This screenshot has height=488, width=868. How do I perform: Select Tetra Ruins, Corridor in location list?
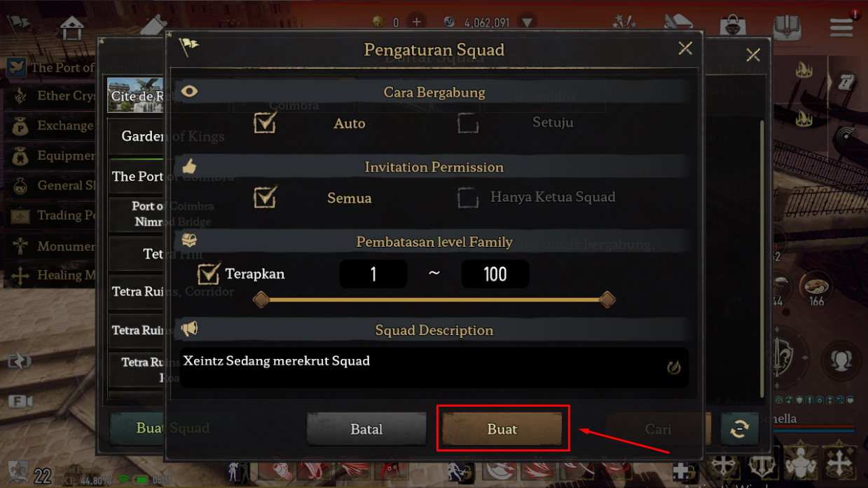click(137, 291)
